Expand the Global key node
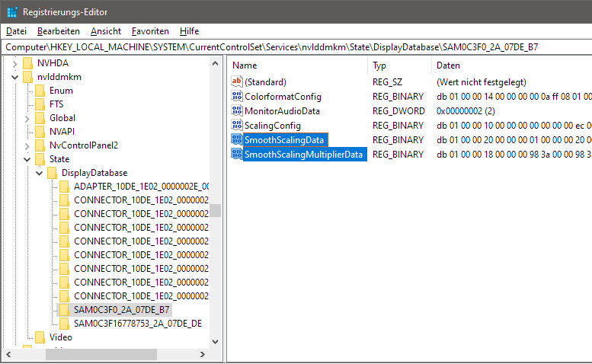Screen dimensions: 592x364 pyautogui.click(x=27, y=118)
